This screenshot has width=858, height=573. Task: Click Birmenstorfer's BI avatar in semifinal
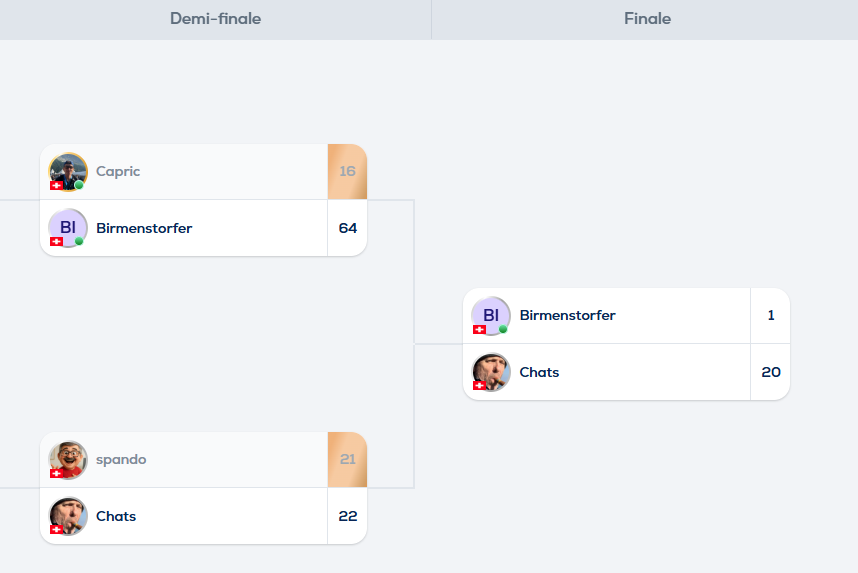click(68, 228)
